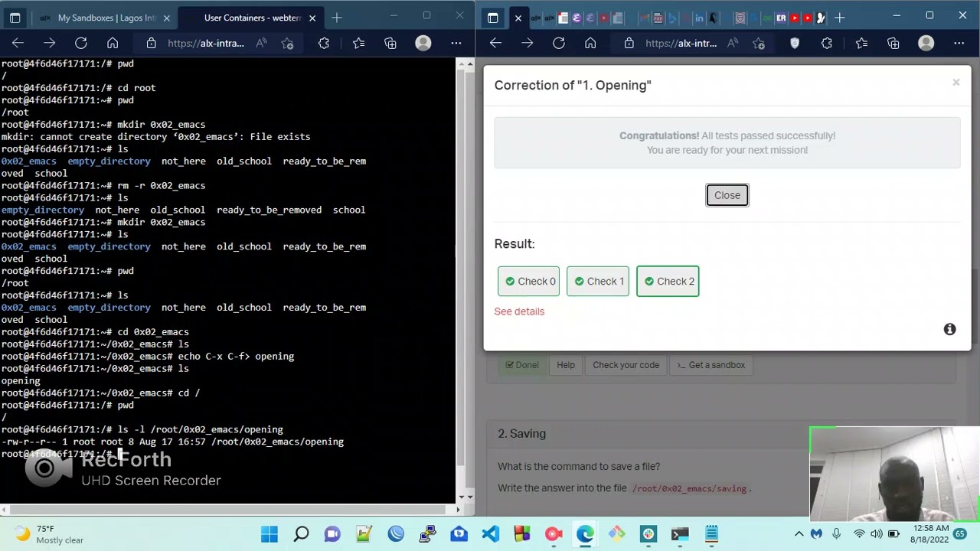Screen dimensions: 980x551
Task: Refresh the page in right browser window
Action: pyautogui.click(x=559, y=44)
